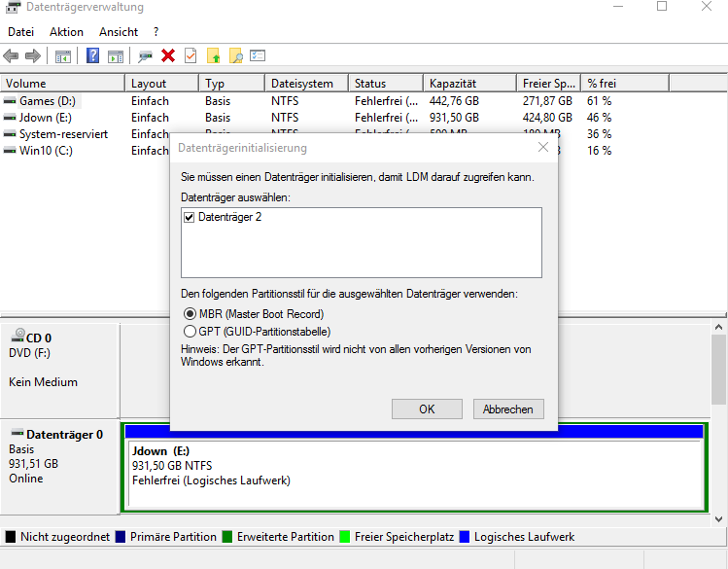Open the Aktion menu
The image size is (728, 569).
(66, 32)
